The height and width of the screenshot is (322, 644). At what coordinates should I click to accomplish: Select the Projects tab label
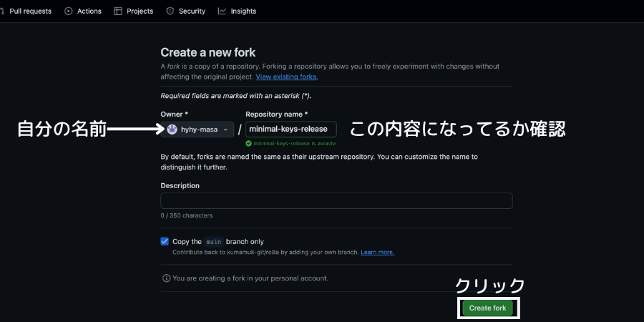coord(140,11)
